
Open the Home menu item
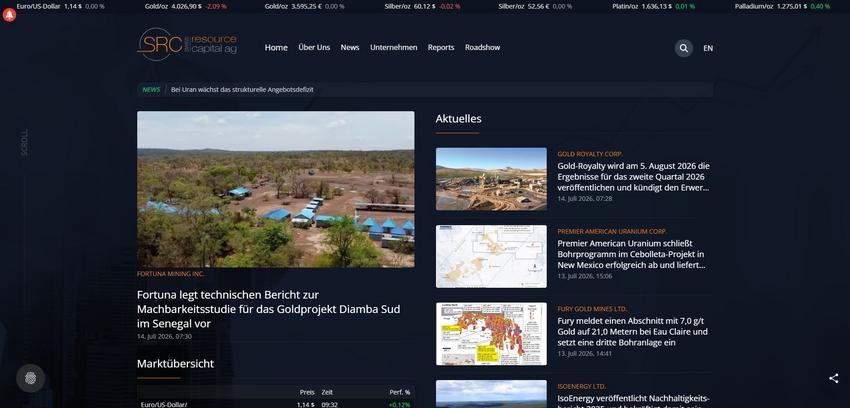(276, 48)
